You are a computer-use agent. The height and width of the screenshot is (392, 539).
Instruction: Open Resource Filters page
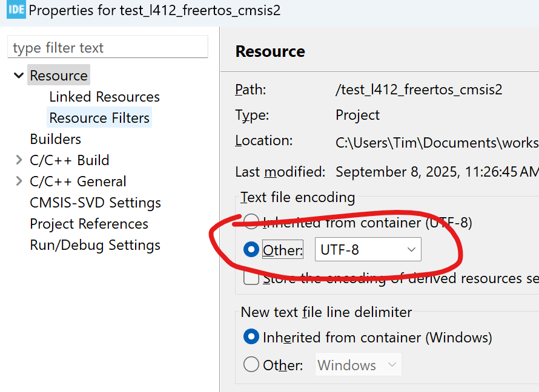(99, 118)
